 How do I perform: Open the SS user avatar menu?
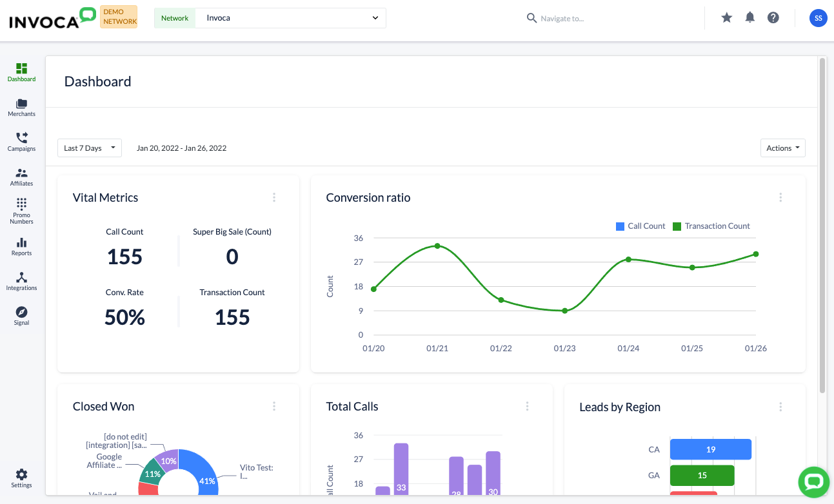click(818, 18)
